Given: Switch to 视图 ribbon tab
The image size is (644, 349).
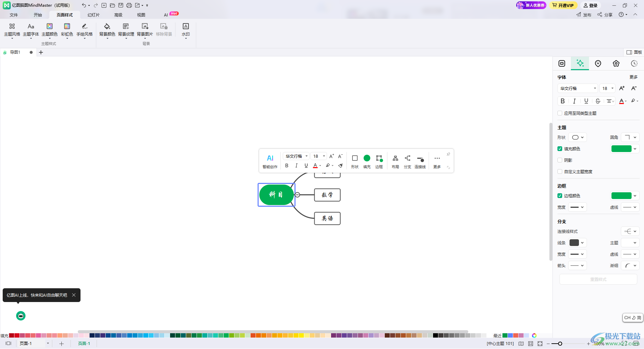Looking at the screenshot, I should click(x=141, y=15).
